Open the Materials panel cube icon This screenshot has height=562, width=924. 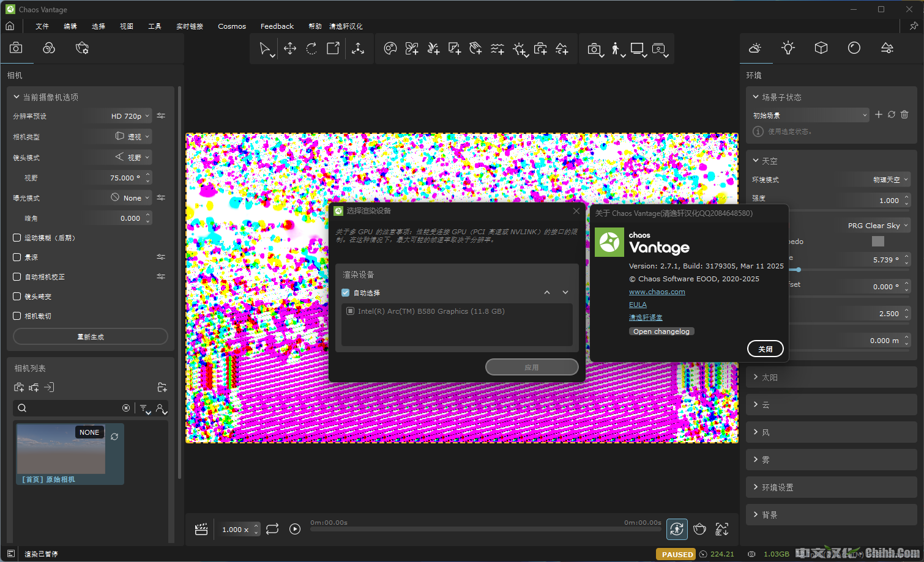pos(821,48)
